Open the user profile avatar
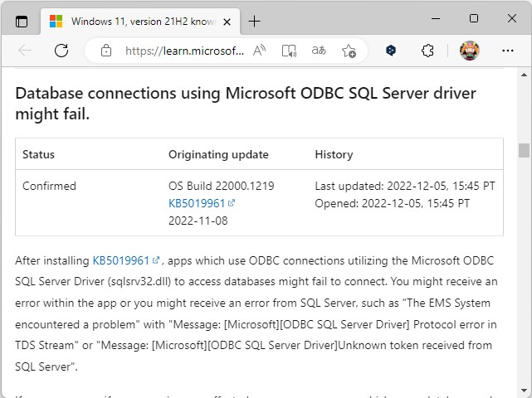Image resolution: width=532 pixels, height=398 pixels. (x=470, y=51)
